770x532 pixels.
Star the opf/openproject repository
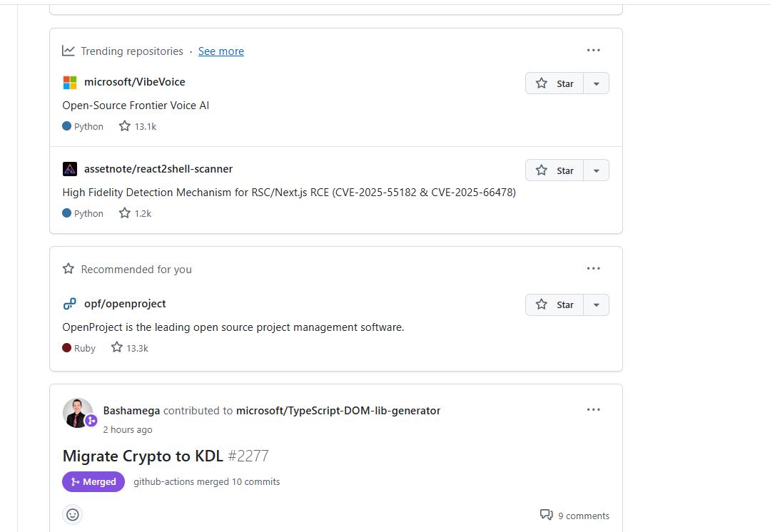coord(554,305)
